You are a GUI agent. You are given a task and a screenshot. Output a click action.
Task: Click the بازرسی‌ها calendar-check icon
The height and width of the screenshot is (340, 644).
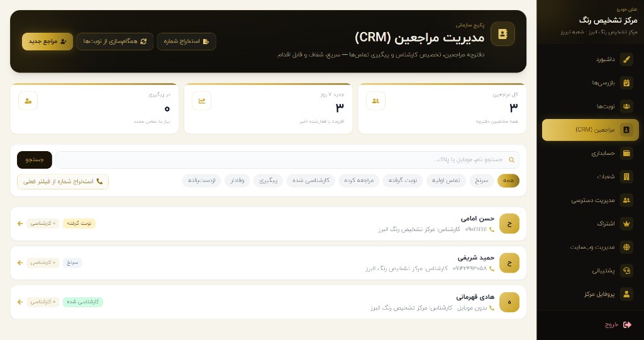coord(626,82)
